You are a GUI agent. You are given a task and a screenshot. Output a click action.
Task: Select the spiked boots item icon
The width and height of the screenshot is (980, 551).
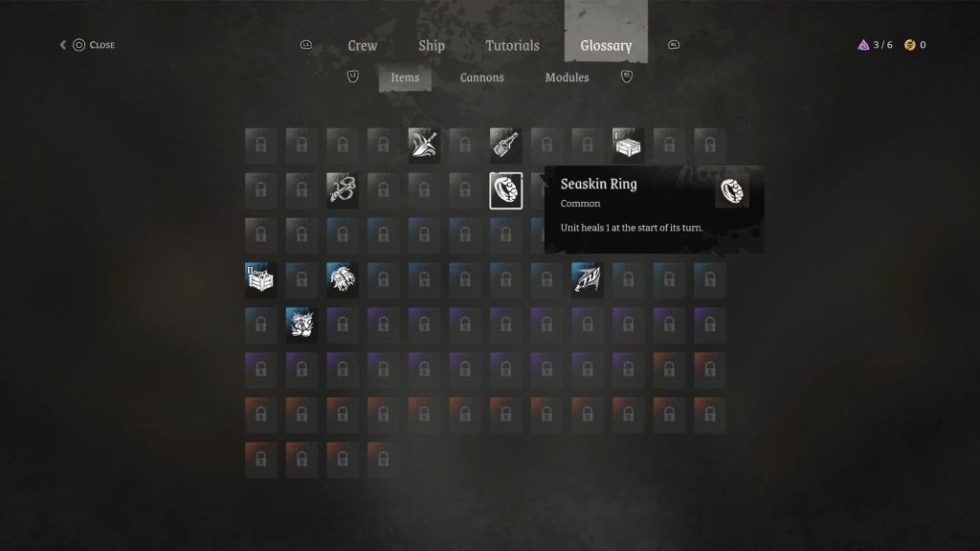[x=301, y=325]
